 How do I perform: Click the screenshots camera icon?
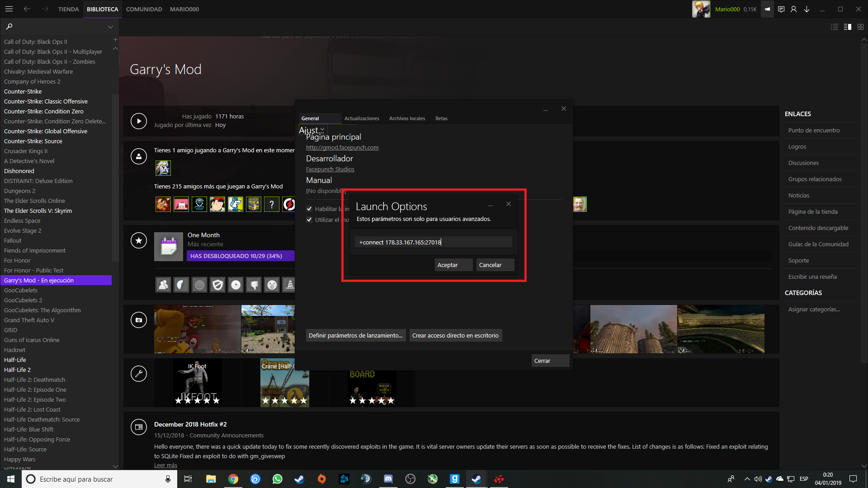139,320
